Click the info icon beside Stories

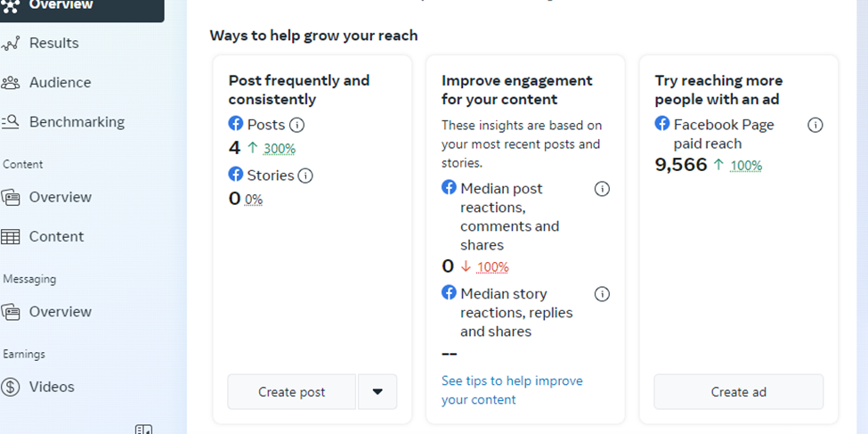pyautogui.click(x=305, y=176)
